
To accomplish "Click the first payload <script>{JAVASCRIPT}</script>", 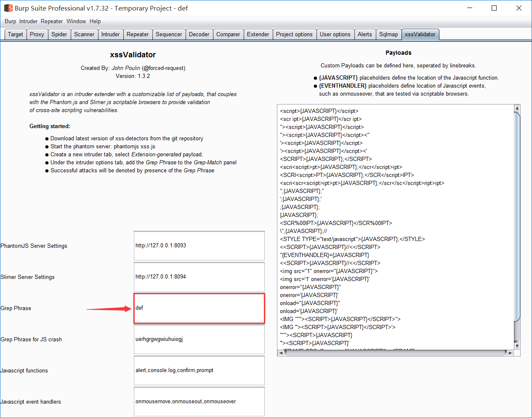I will pyautogui.click(x=319, y=111).
